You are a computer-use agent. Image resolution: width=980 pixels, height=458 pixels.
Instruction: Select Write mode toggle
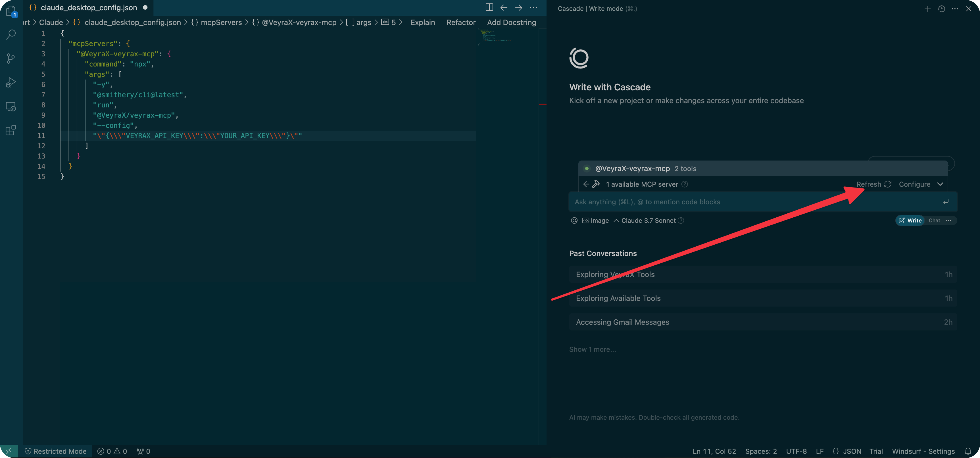pos(910,221)
